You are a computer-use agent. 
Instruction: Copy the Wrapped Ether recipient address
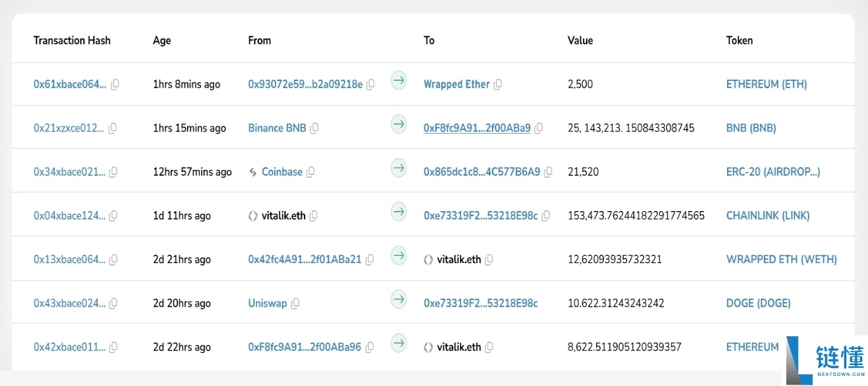pyautogui.click(x=498, y=85)
